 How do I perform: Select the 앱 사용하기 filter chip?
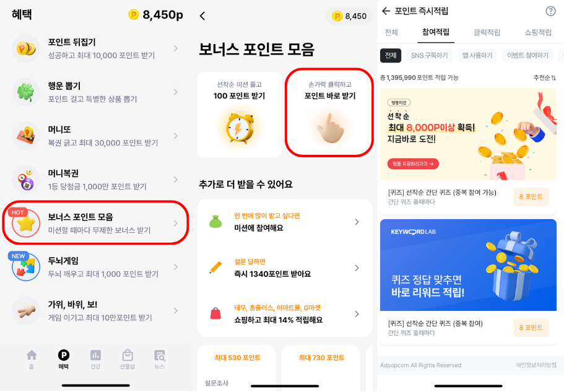click(x=477, y=55)
